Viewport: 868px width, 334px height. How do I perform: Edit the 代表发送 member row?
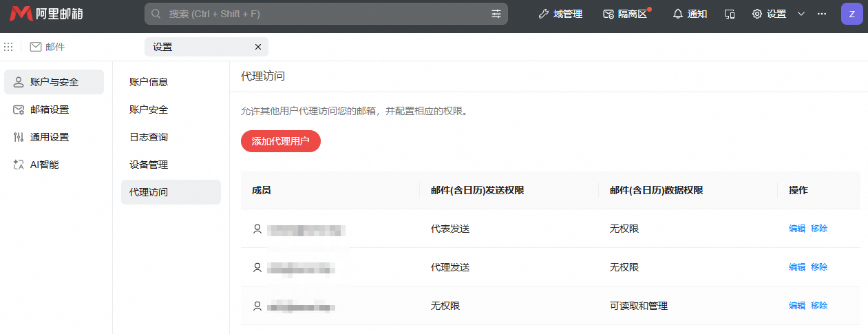[x=797, y=229]
